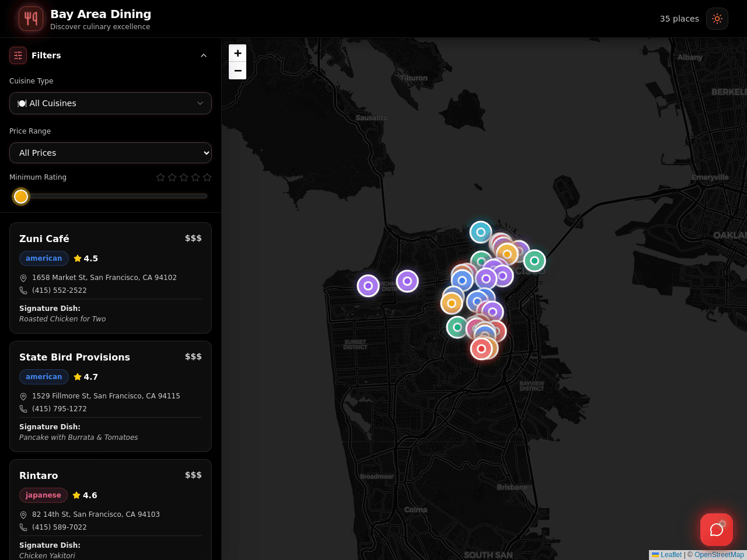The width and height of the screenshot is (747, 560).
Task: Click the american tag on Zuni Café
Action: pos(44,258)
